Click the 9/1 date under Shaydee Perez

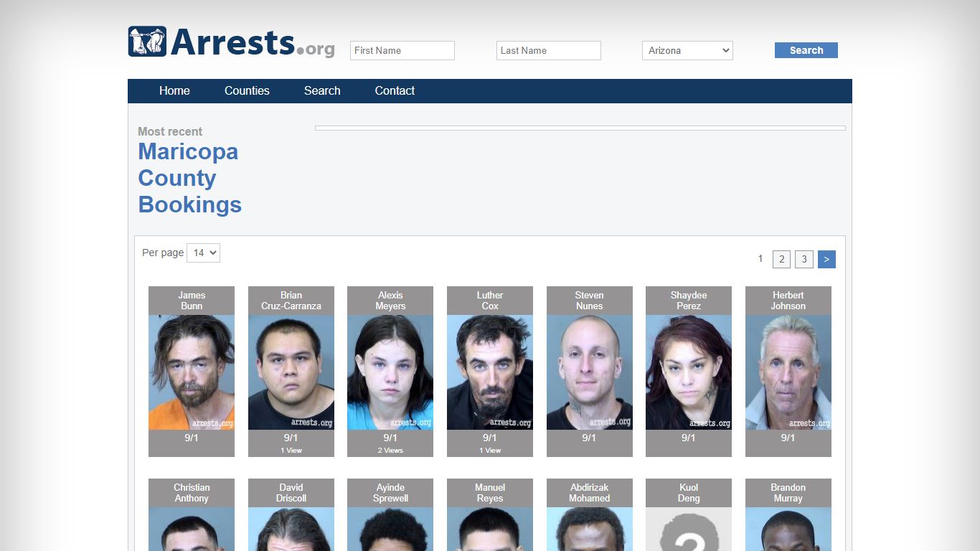689,438
